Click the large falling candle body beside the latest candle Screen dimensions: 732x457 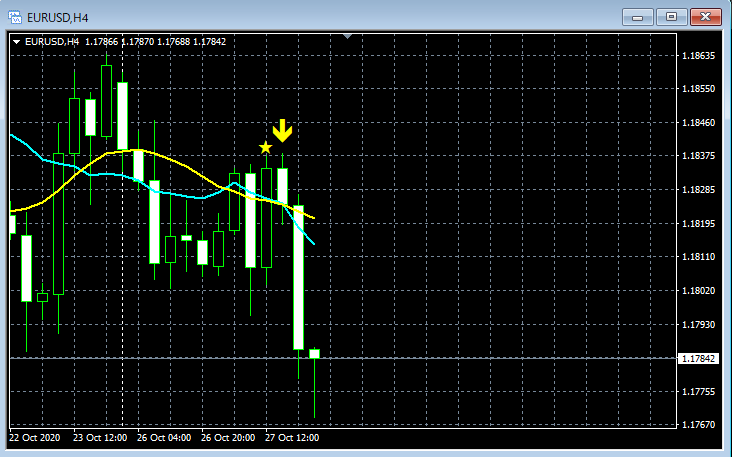click(x=298, y=277)
